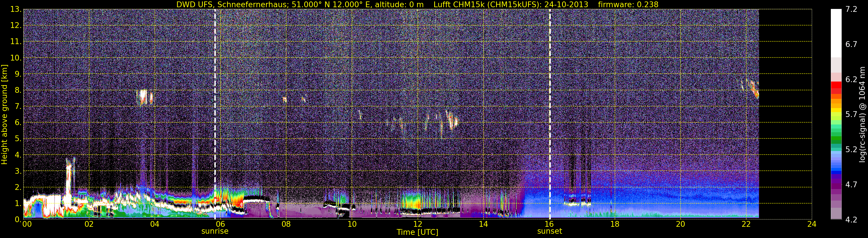This screenshot has width=868, height=238.
Task: Click time axis tick '06'
Action: [220, 224]
